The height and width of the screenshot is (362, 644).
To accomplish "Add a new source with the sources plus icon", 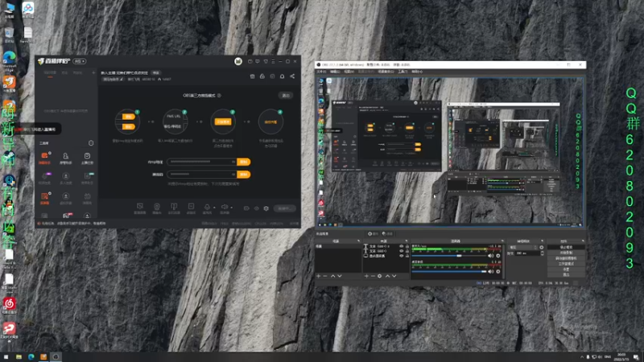I will coord(366,276).
